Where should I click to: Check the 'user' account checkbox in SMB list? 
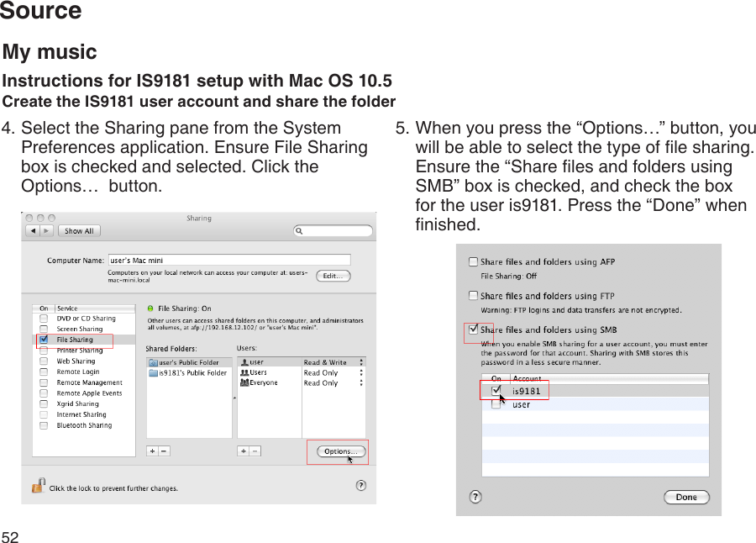[x=496, y=404]
